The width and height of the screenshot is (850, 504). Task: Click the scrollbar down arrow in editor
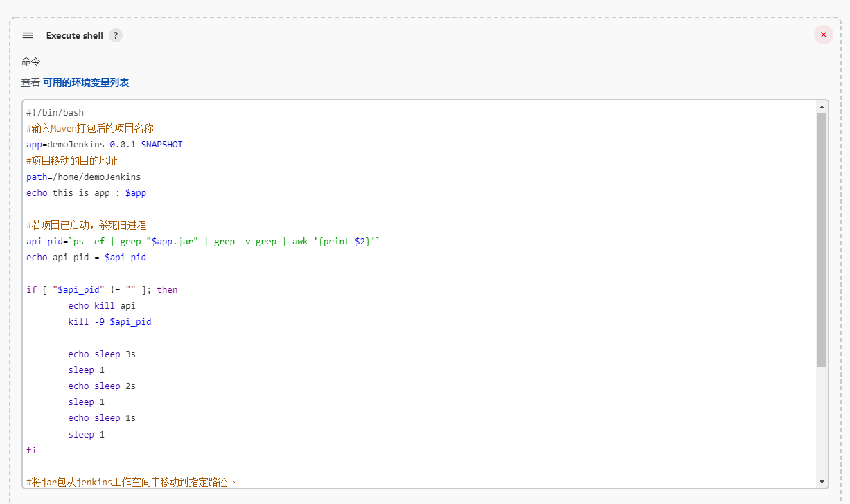822,481
